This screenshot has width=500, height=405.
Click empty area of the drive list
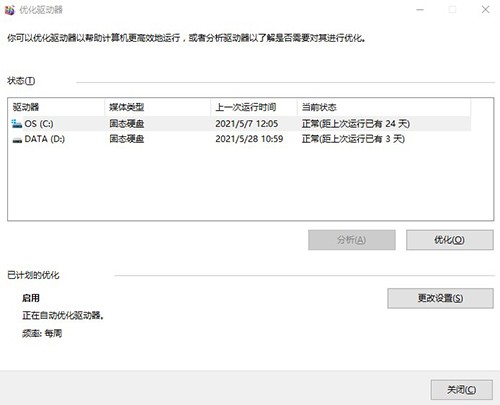click(x=250, y=183)
